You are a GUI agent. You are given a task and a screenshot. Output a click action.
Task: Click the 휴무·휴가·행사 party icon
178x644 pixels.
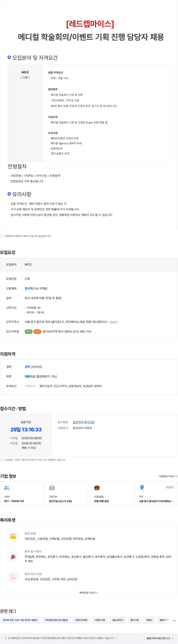coord(13,556)
